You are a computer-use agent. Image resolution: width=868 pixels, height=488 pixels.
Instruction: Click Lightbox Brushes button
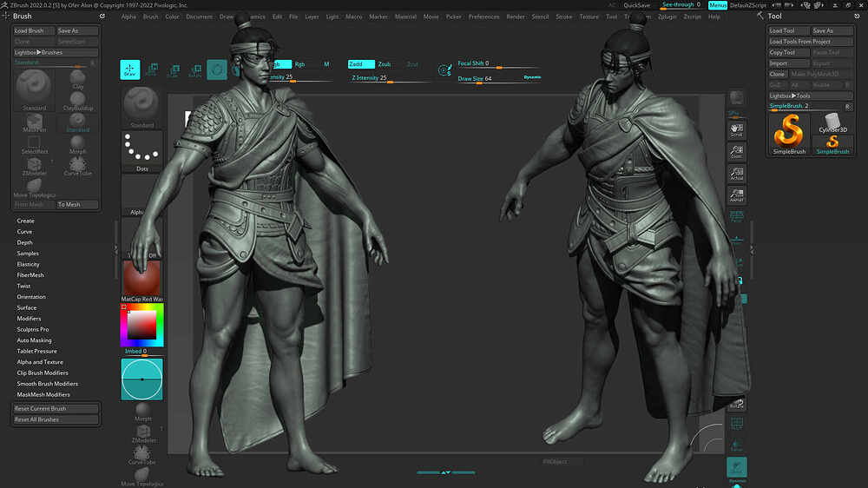[x=56, y=52]
